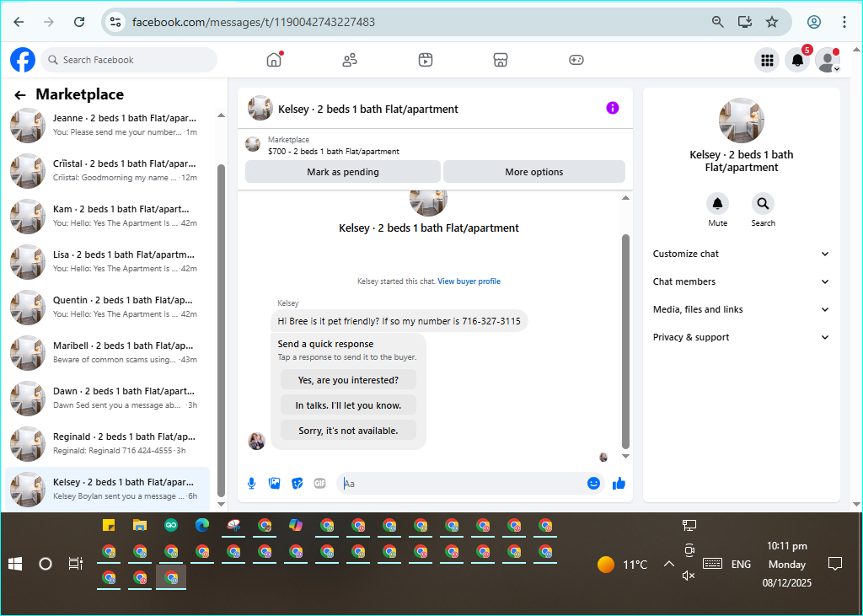Reload the page with the refresh icon
863x616 pixels.
point(79,22)
